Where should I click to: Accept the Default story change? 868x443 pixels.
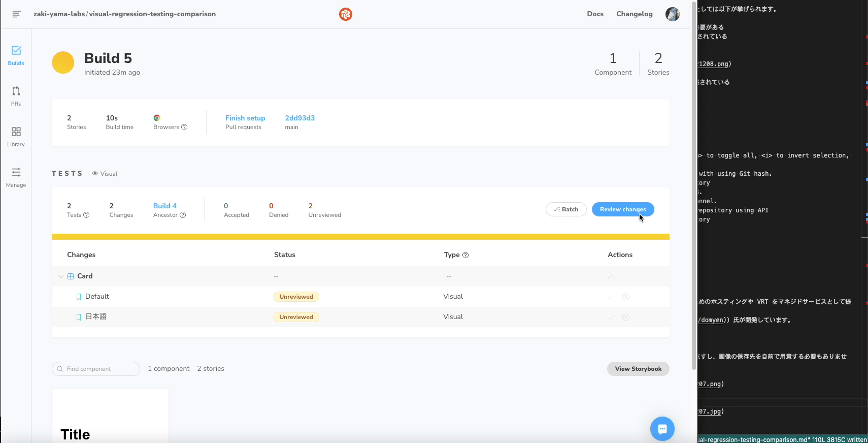point(611,297)
